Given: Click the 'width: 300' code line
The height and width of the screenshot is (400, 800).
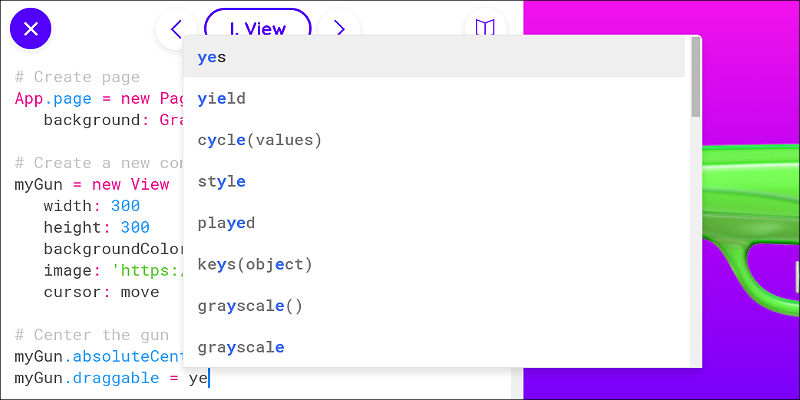Looking at the screenshot, I should (x=92, y=206).
